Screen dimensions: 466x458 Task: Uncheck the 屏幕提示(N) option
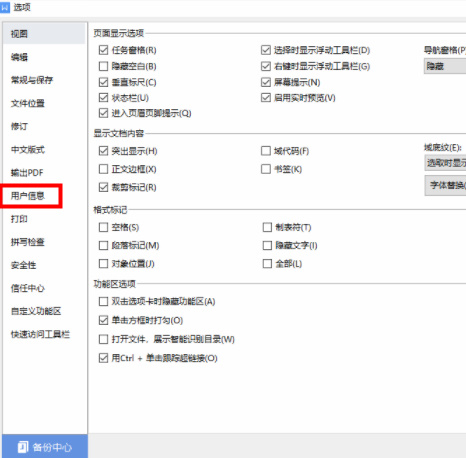[x=266, y=82]
